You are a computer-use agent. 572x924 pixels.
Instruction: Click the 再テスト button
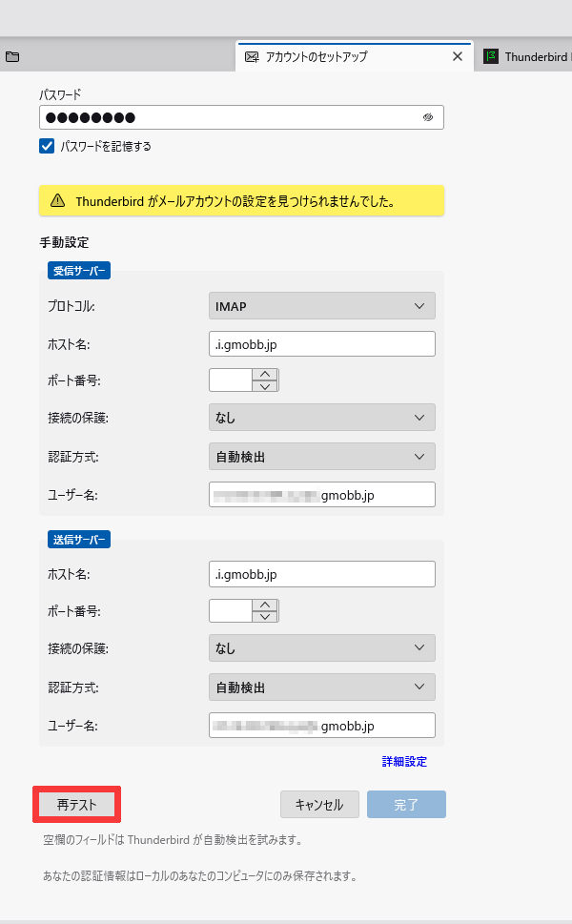[77, 805]
